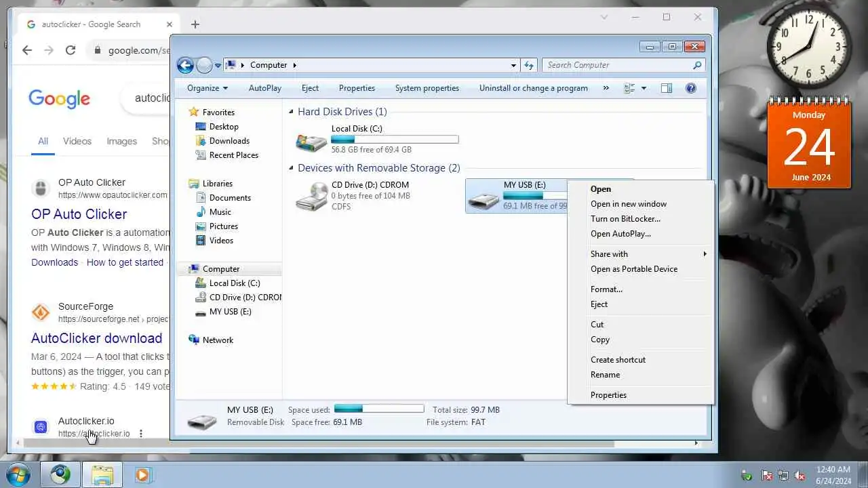The width and height of the screenshot is (868, 488).
Task: Switch to Videos tab in Google
Action: coord(77,142)
